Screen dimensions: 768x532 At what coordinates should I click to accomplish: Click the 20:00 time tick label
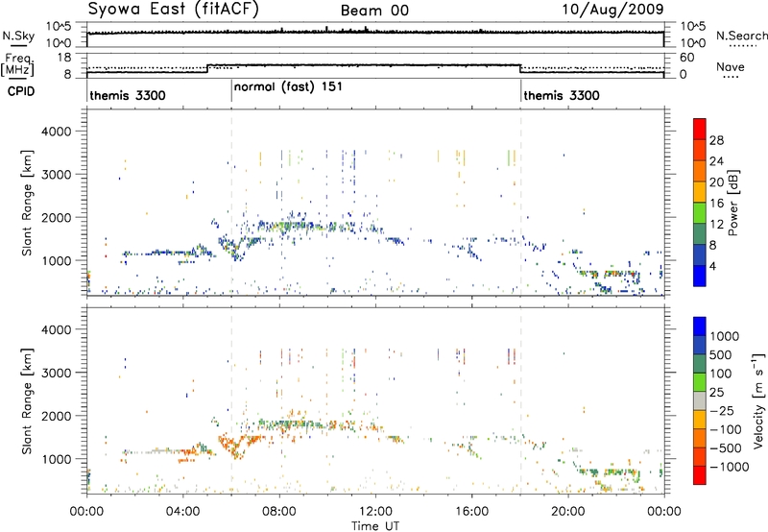tap(567, 512)
